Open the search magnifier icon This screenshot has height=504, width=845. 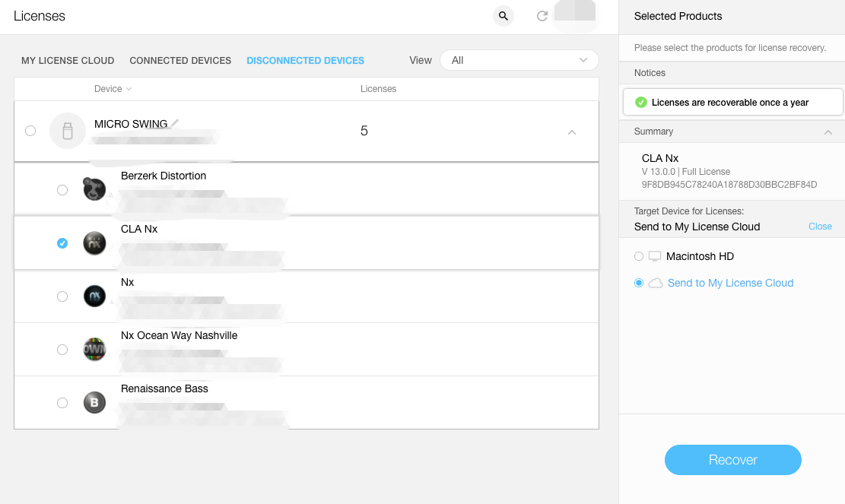(x=503, y=16)
